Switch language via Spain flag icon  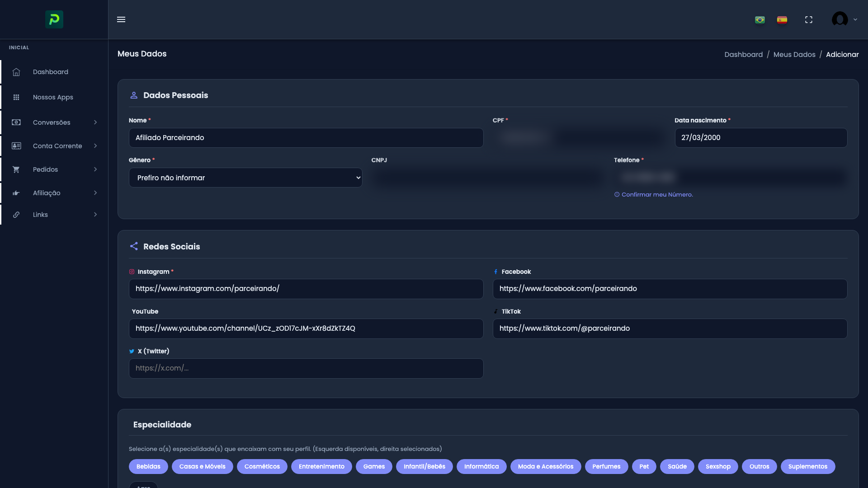782,20
